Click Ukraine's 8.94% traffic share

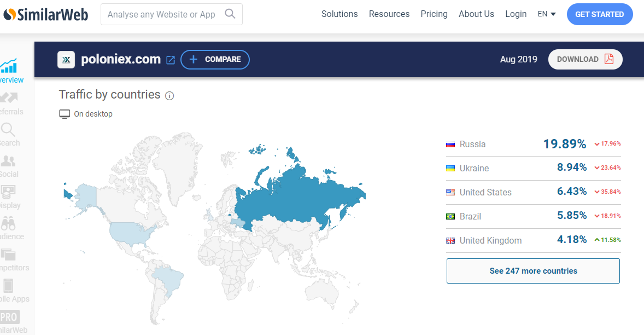(572, 168)
